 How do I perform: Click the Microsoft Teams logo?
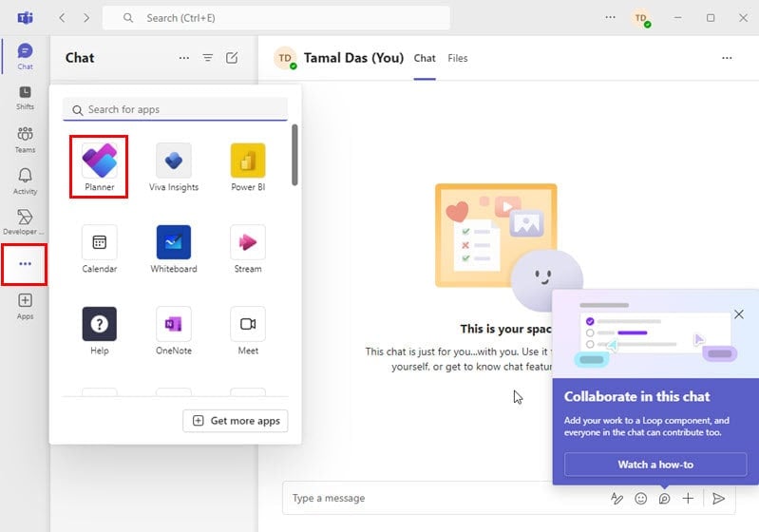click(25, 18)
